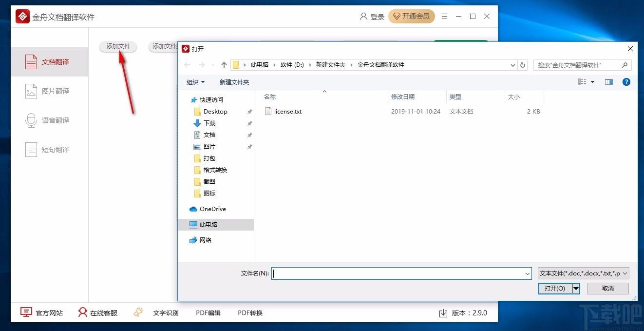Click the 文字识别 link
Viewport: 644px width, 331px height.
[166, 313]
